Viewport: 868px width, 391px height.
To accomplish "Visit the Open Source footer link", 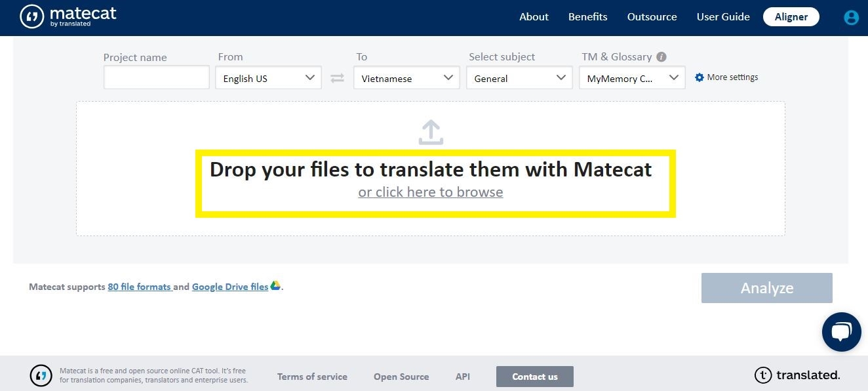I will pos(401,377).
